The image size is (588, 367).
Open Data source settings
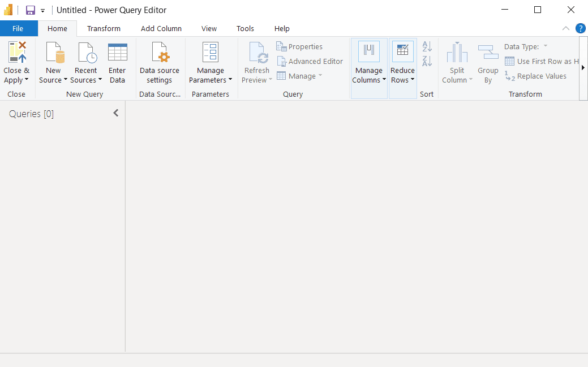pyautogui.click(x=159, y=62)
